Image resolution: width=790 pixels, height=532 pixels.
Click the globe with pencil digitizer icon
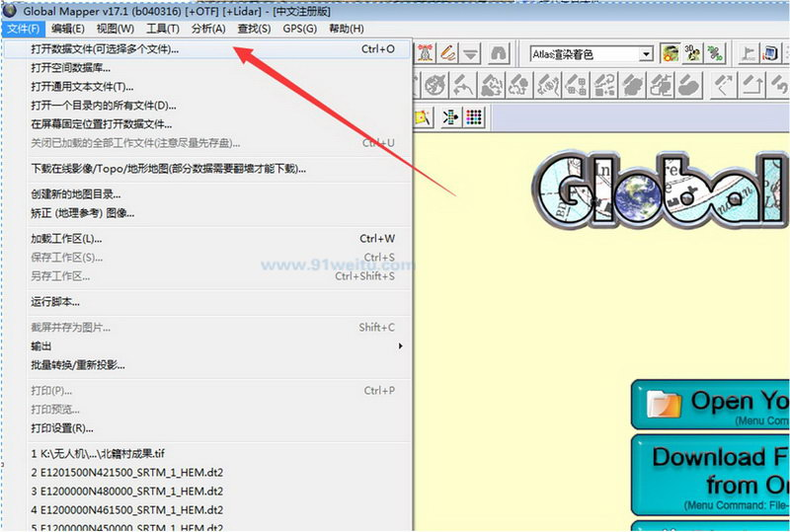pos(434,85)
